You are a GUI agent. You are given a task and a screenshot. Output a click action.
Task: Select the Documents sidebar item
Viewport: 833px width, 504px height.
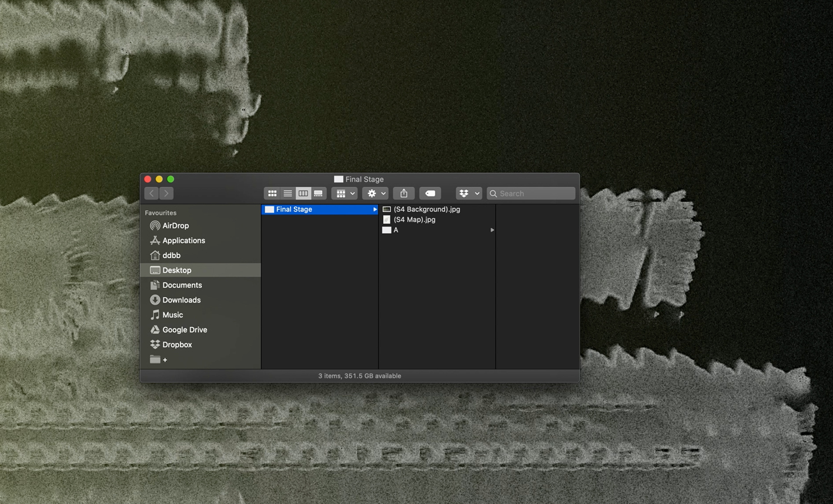tap(182, 285)
